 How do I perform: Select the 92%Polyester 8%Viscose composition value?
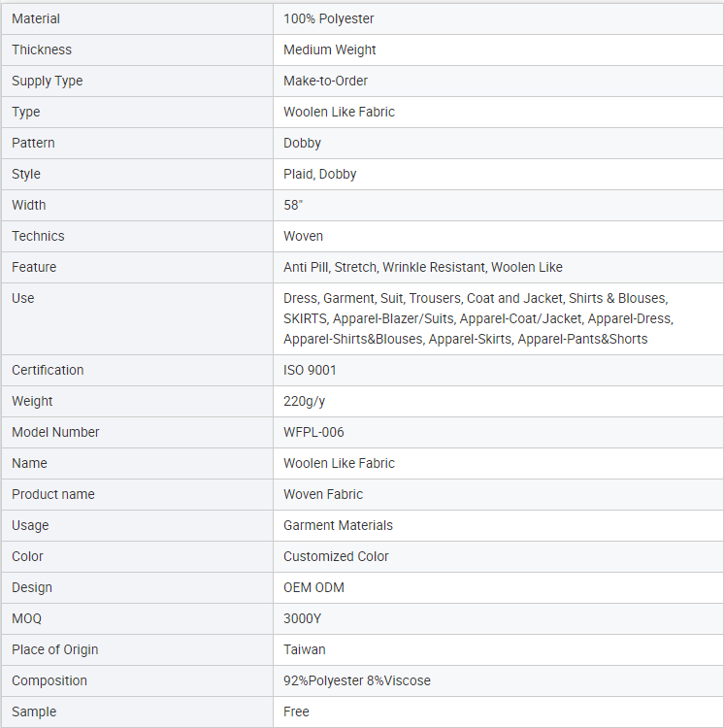pyautogui.click(x=357, y=681)
